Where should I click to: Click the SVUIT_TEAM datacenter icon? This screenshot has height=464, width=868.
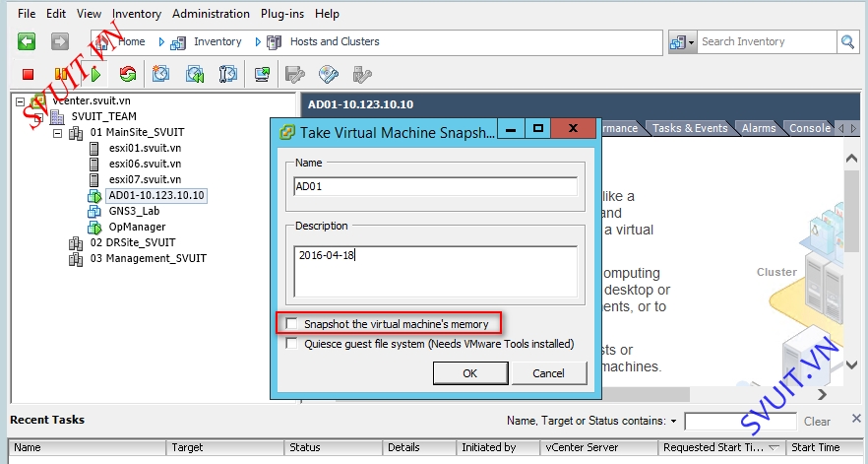click(57, 117)
